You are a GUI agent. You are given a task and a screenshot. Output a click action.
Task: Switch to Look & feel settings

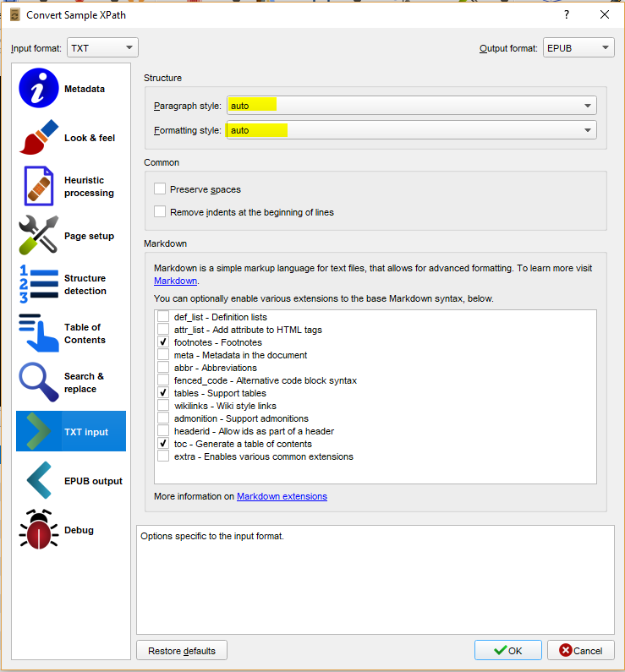71,138
